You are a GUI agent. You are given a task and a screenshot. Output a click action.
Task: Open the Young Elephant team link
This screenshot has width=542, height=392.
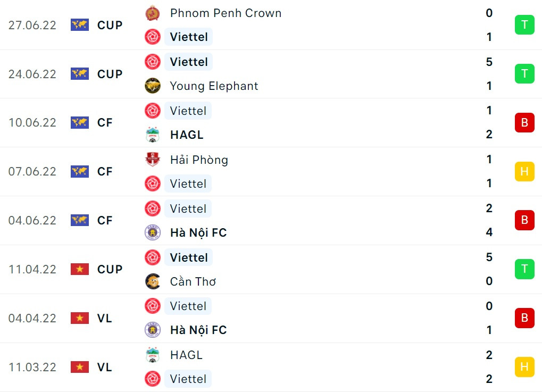(x=214, y=86)
